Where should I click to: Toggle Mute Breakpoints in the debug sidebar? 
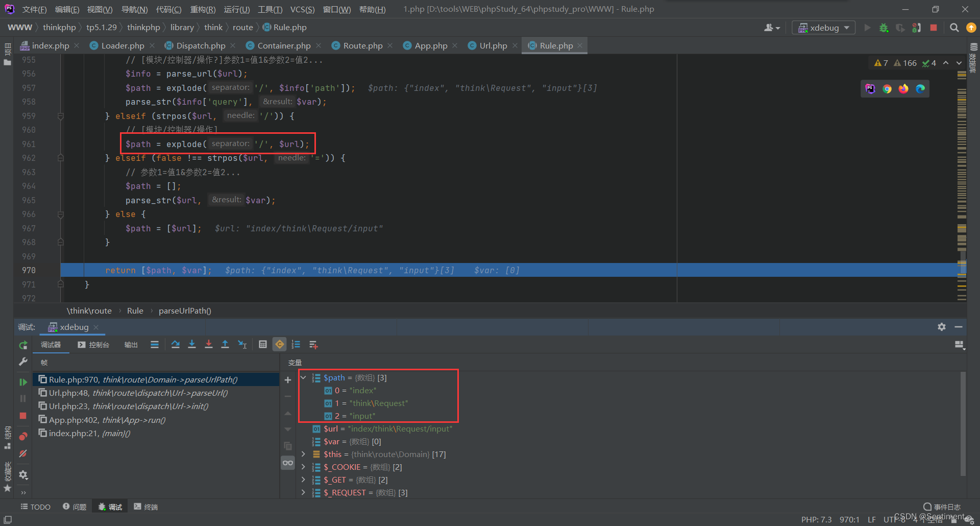(23, 453)
